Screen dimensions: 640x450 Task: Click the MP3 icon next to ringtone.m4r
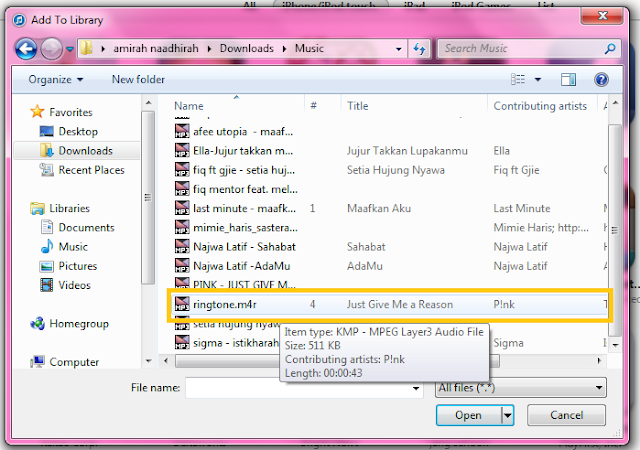click(182, 304)
